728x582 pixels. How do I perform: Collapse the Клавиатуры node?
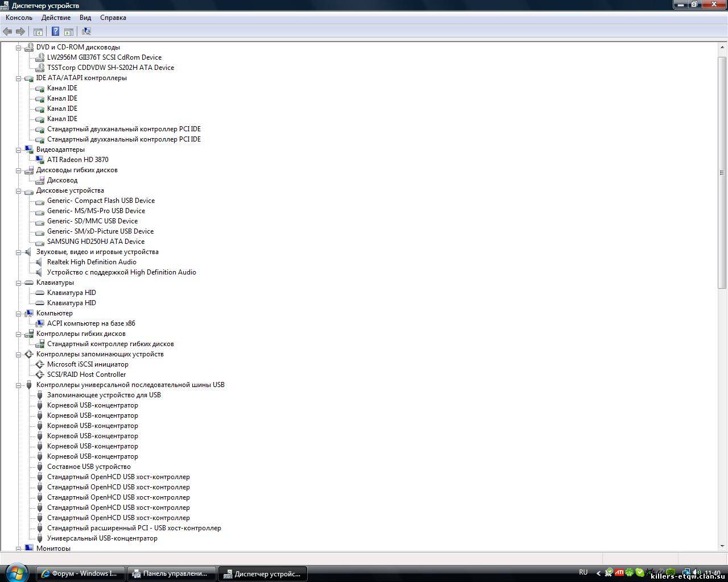tap(18, 283)
